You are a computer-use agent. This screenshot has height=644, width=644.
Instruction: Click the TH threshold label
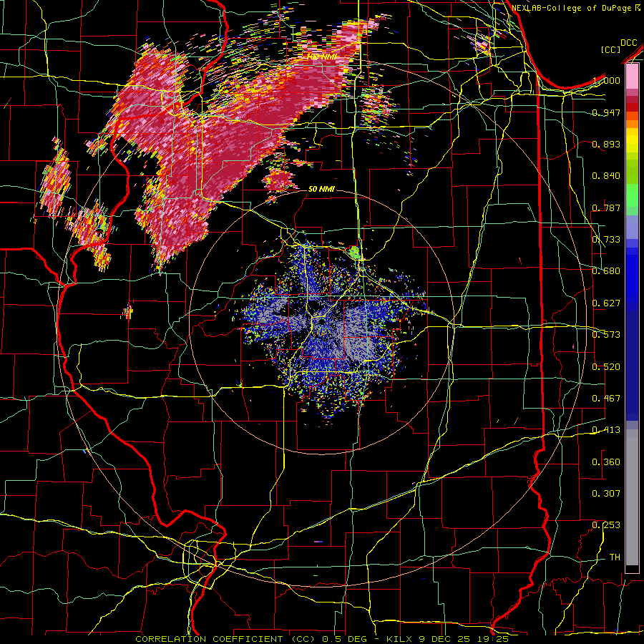coord(615,557)
